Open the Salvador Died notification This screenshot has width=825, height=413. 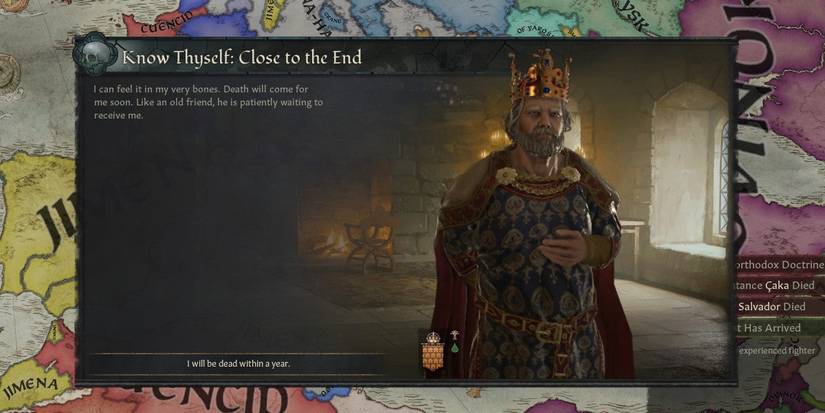(780, 307)
